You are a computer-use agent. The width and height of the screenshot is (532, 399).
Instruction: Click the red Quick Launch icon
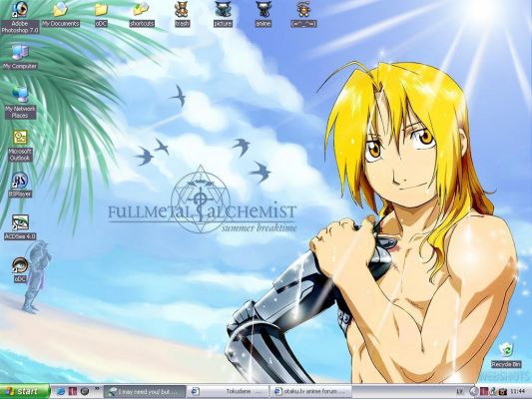pos(73,391)
